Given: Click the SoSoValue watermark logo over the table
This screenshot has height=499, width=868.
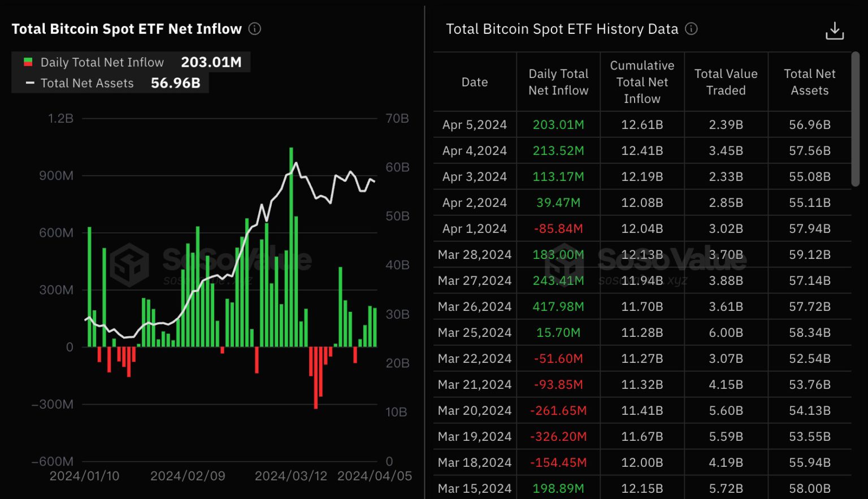Looking at the screenshot, I should [565, 264].
